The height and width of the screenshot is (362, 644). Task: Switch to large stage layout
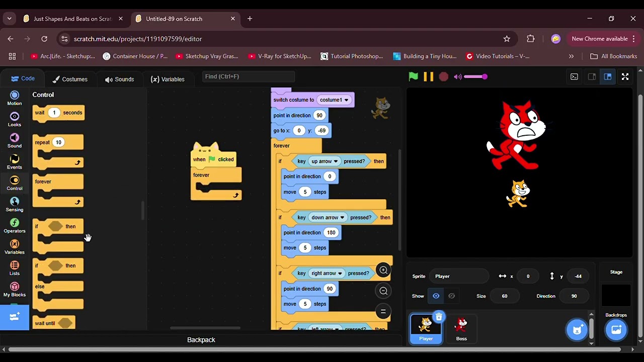click(x=608, y=76)
